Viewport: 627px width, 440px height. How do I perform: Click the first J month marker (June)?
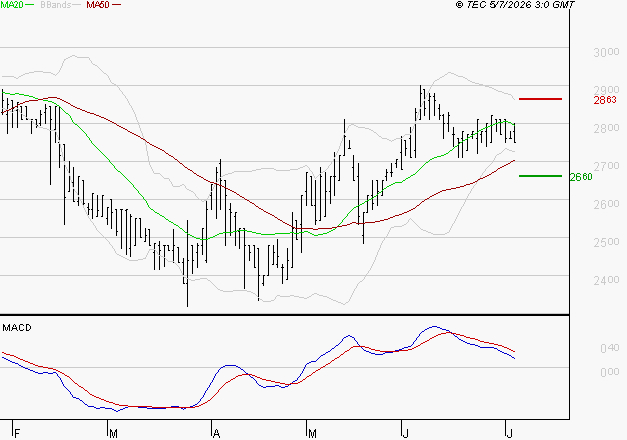coord(405,434)
